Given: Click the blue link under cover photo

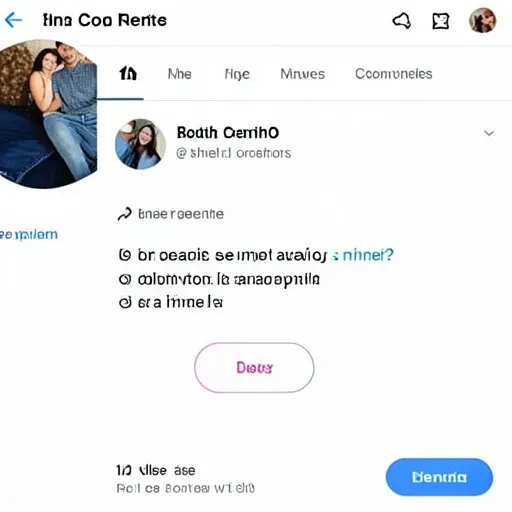Looking at the screenshot, I should (29, 235).
